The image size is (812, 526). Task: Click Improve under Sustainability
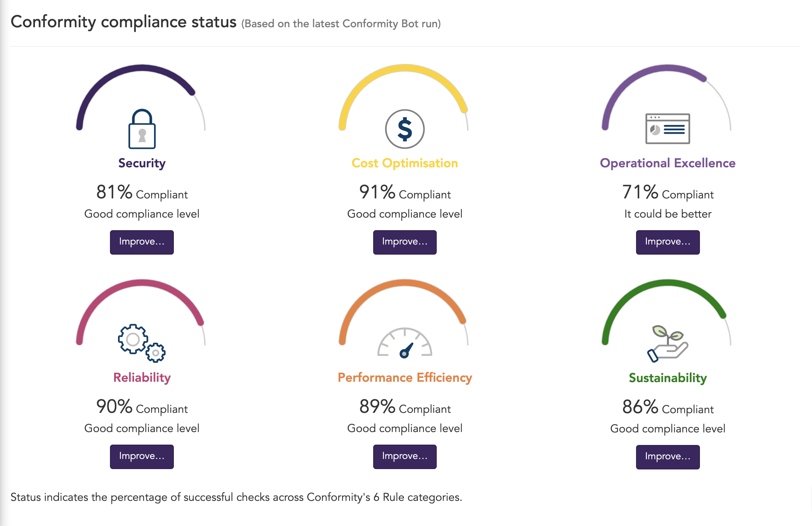667,456
